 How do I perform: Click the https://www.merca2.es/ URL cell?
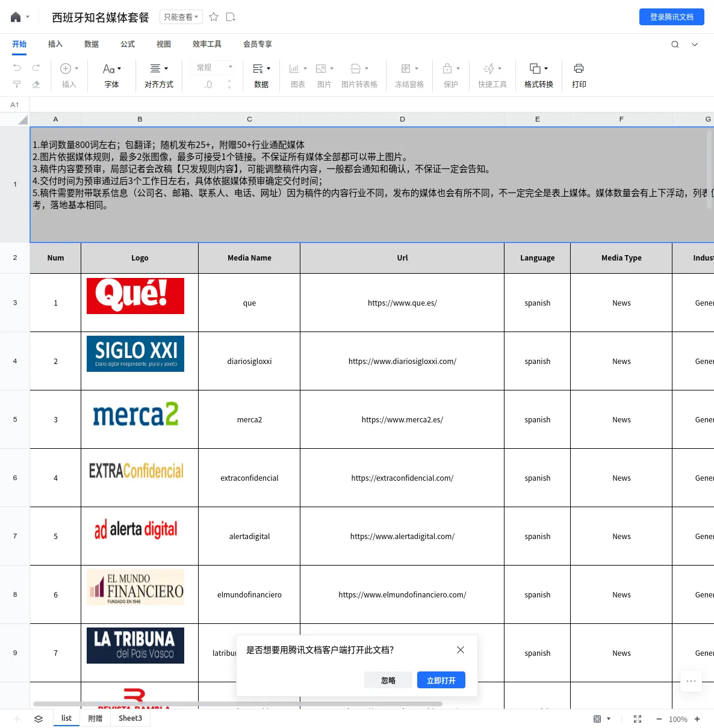tap(402, 420)
